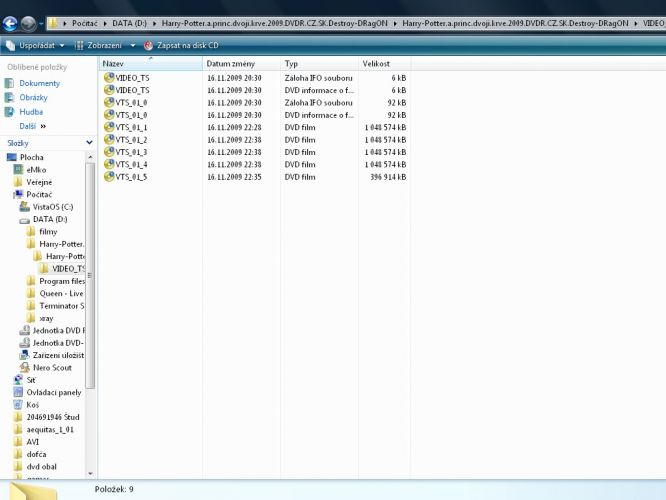Open recent pages dropdown beside navigation arrows
Image resolution: width=666 pixels, height=500 pixels.
(x=41, y=24)
